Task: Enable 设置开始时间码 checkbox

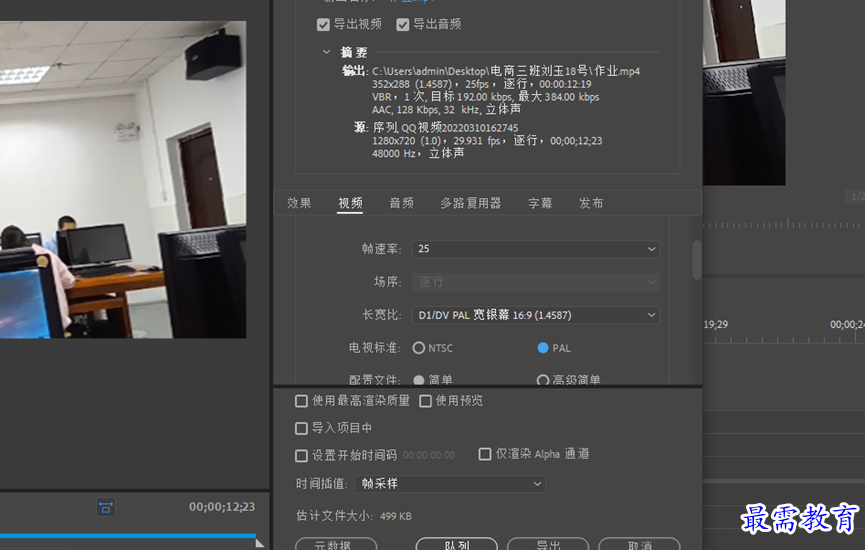Action: (301, 456)
